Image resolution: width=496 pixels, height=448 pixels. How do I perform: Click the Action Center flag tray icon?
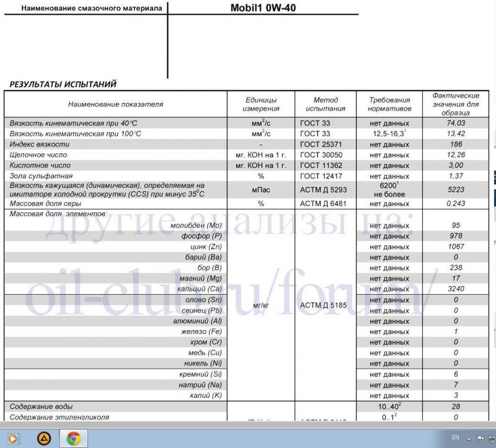(479, 438)
